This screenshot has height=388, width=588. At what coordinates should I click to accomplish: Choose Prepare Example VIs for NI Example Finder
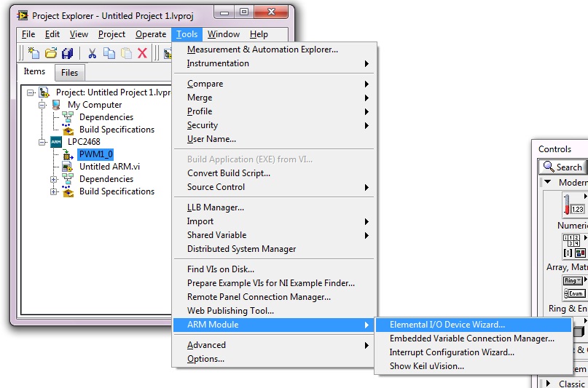click(275, 283)
